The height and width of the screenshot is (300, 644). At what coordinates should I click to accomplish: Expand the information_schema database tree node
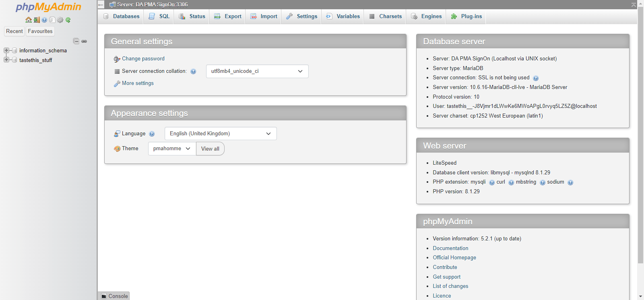(6, 50)
